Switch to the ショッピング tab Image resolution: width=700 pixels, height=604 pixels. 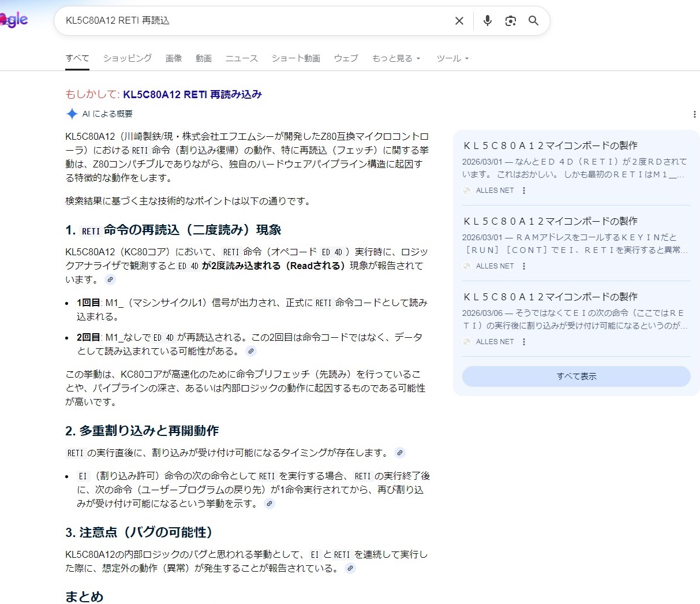click(x=128, y=58)
